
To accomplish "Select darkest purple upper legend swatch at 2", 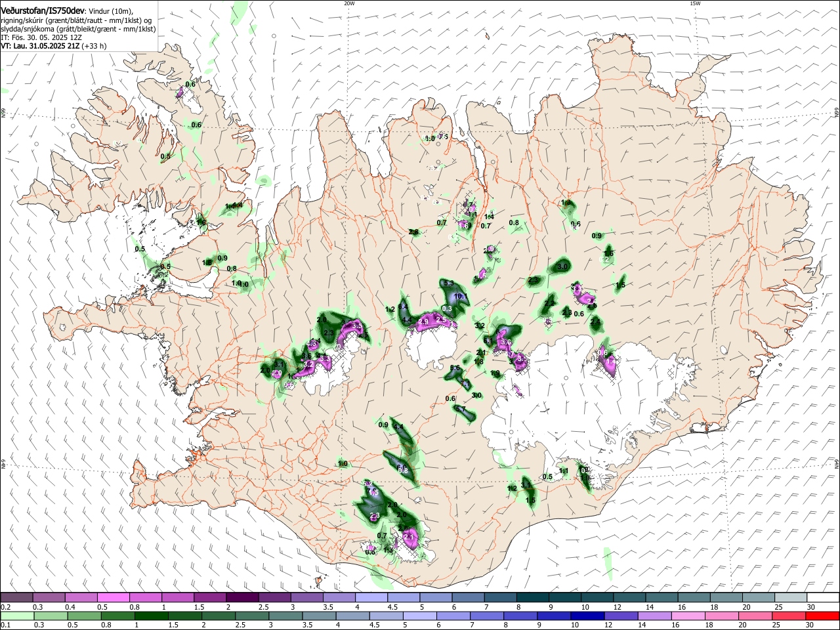I will tap(241, 598).
